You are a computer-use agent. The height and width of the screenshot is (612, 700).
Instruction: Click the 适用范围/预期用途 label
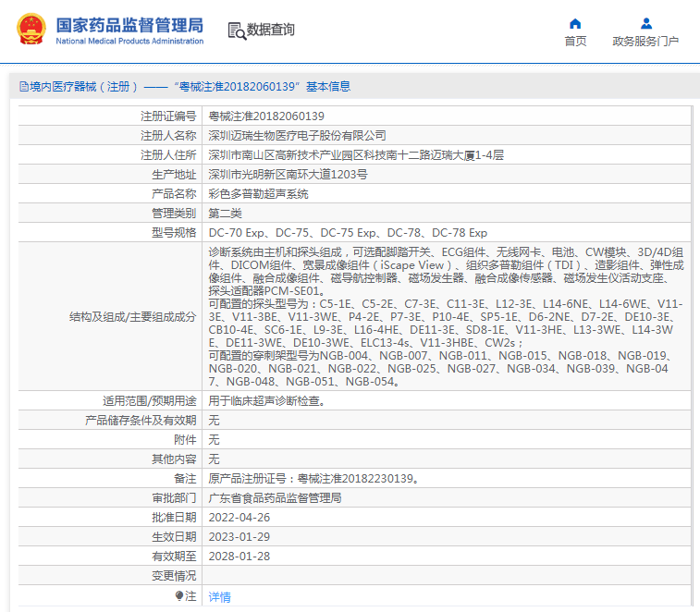click(150, 401)
